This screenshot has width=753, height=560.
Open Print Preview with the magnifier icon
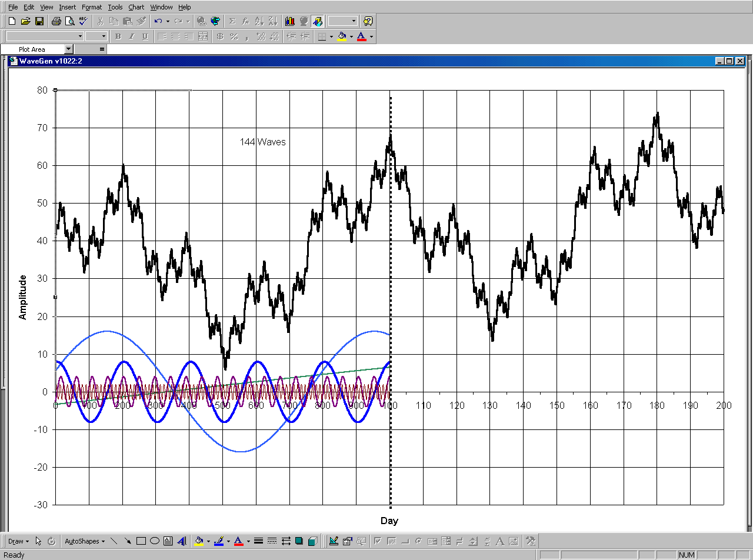point(69,21)
